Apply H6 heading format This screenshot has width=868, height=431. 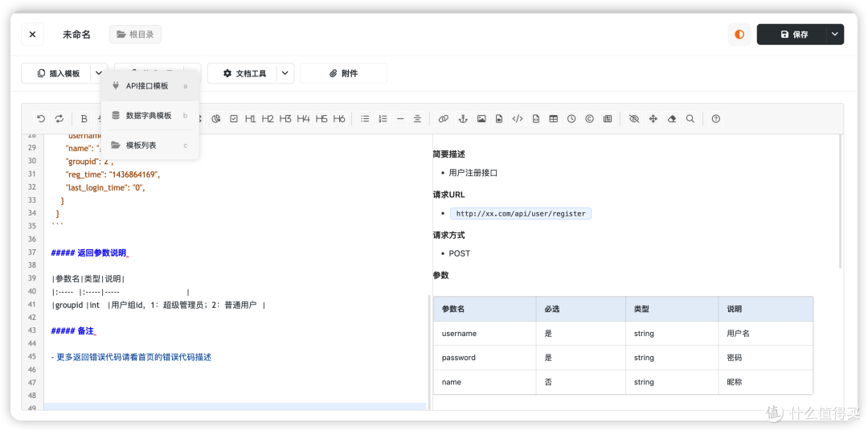pos(339,118)
